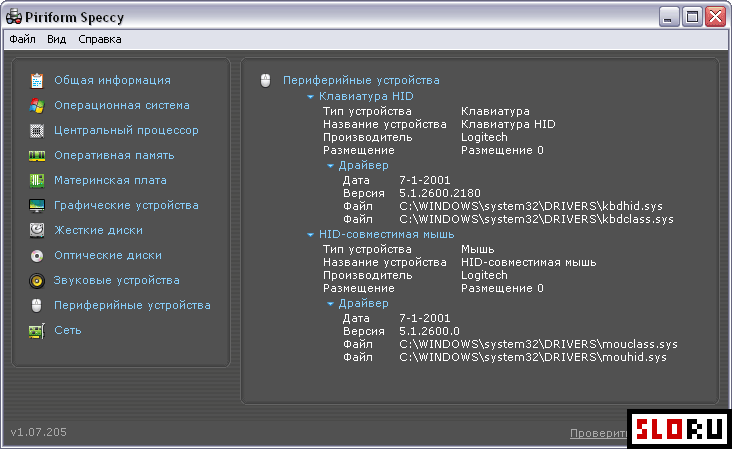
Task: Click the Speccy application icon in title bar
Action: pyautogui.click(x=14, y=17)
